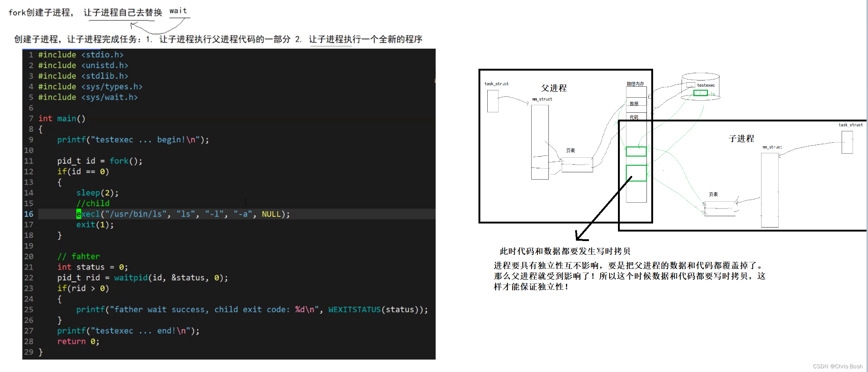
Task: Select the printf 'testexec ... begin!' line
Action: pyautogui.click(x=133, y=139)
